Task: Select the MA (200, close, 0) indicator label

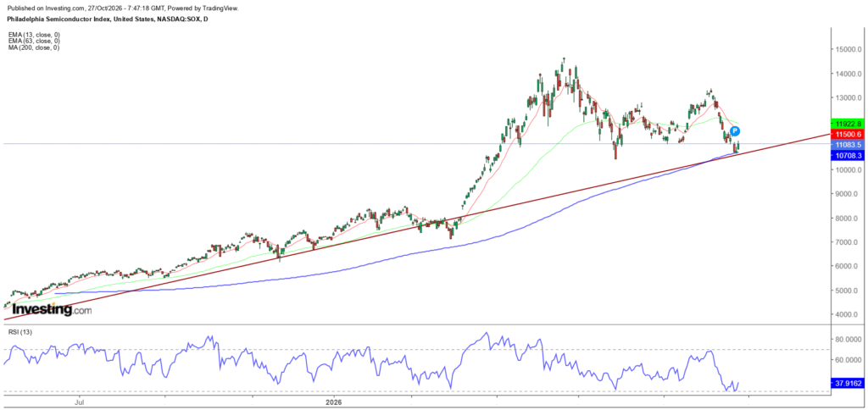Action: click(x=34, y=47)
